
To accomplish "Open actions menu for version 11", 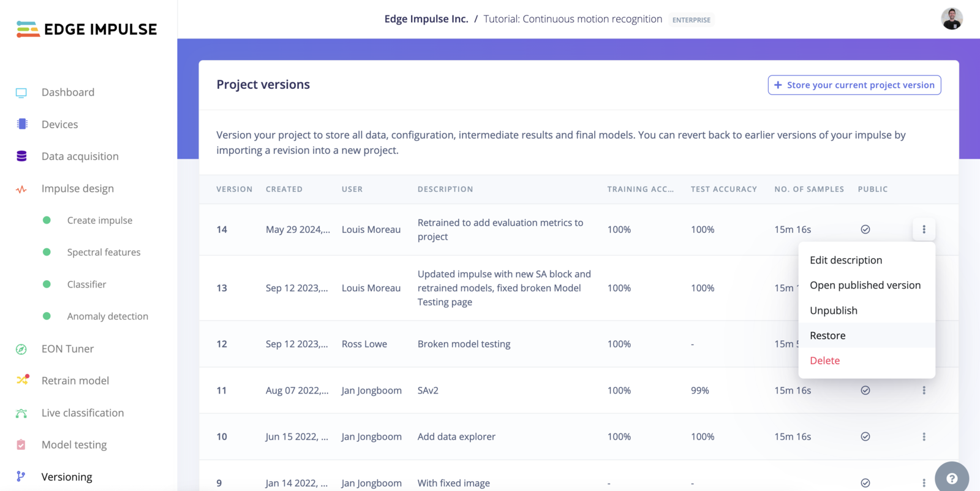I will pyautogui.click(x=924, y=390).
